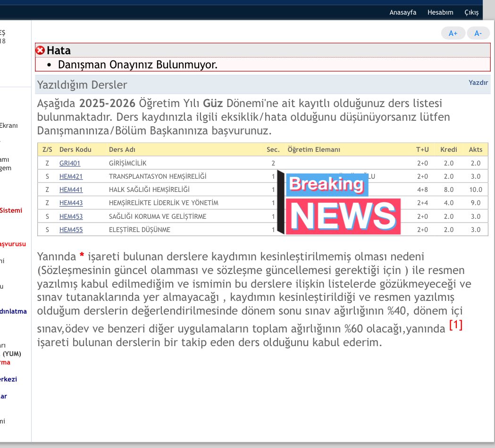The width and height of the screenshot is (495, 448).
Task: Click the red [1] footnote marker
Action: point(455,324)
